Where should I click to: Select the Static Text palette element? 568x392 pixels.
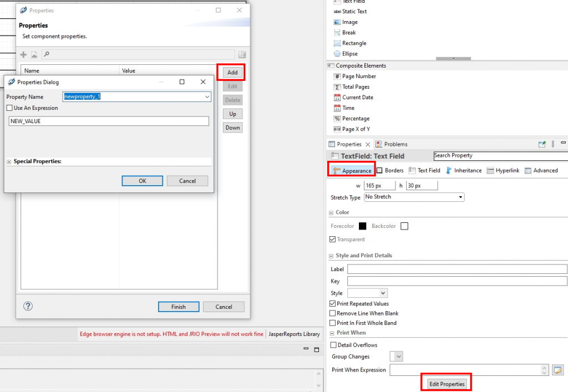coord(350,12)
